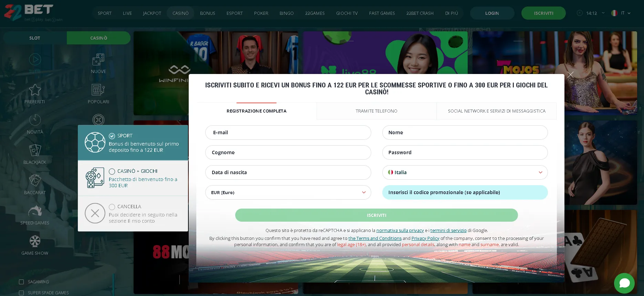Click the Tutti play icon in sidebar
The height and width of the screenshot is (296, 644).
coord(35,60)
